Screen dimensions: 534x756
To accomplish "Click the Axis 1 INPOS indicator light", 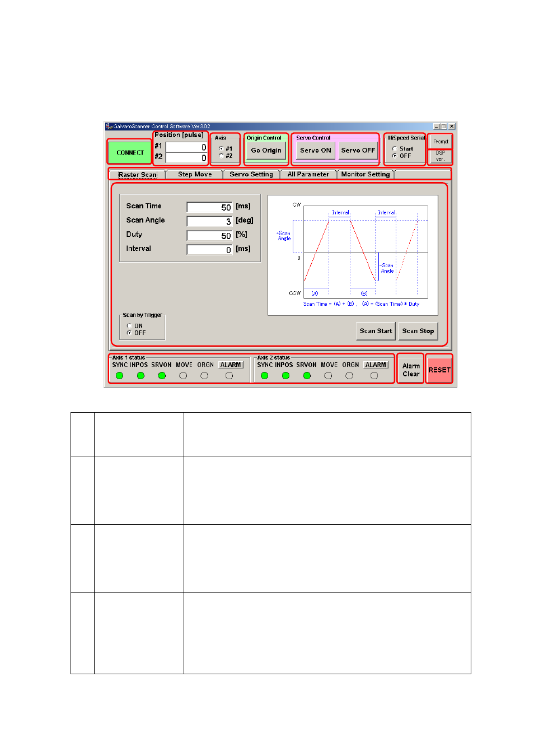I will 140,376.
